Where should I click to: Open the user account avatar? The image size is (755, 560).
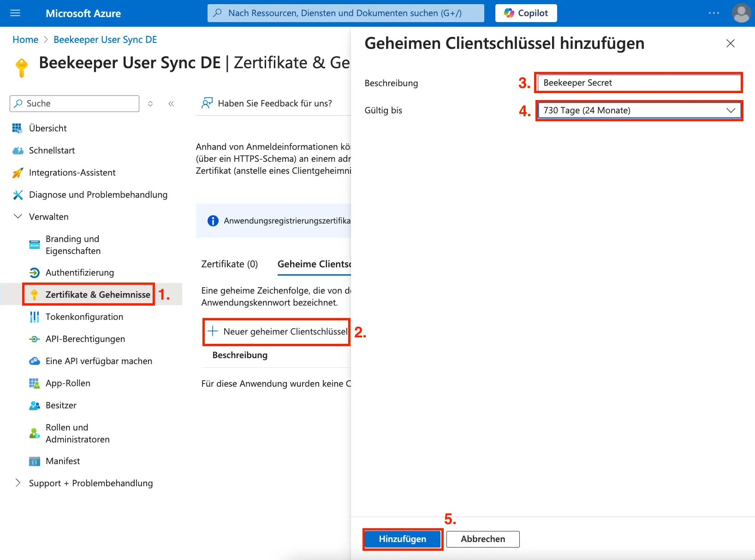pyautogui.click(x=741, y=13)
